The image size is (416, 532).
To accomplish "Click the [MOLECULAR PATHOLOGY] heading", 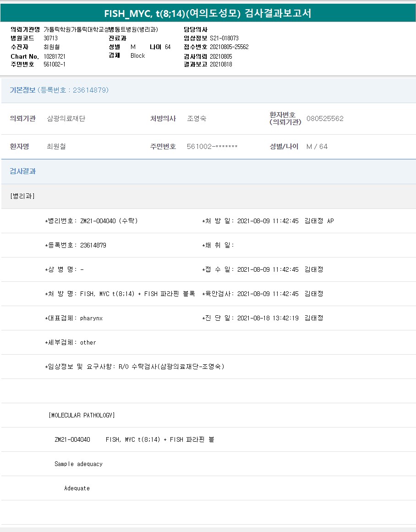I will pos(82,415).
